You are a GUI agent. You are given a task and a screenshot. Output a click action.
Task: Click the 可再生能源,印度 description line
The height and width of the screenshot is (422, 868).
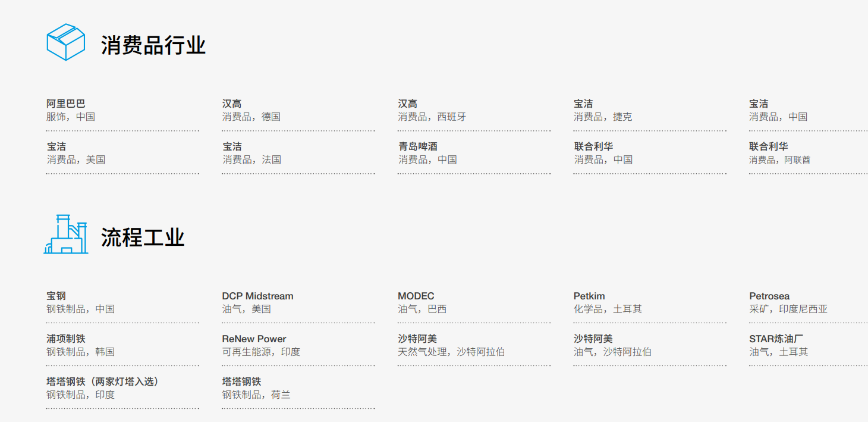coord(261,352)
